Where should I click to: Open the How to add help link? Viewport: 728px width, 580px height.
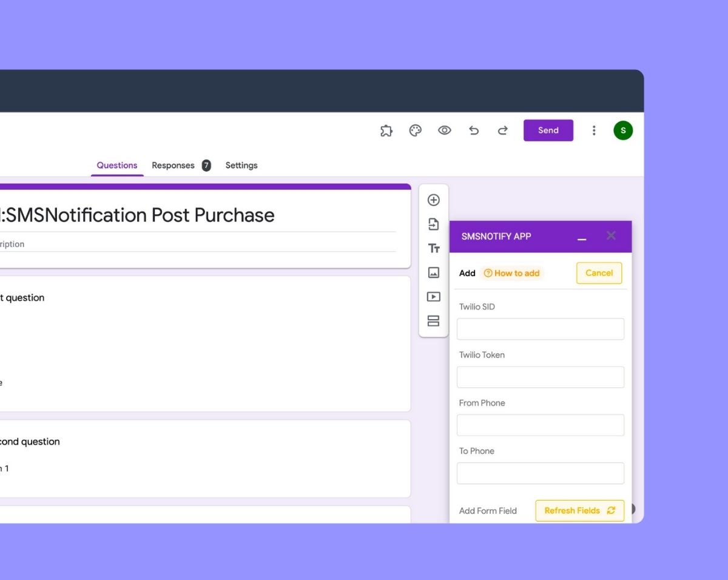point(512,274)
